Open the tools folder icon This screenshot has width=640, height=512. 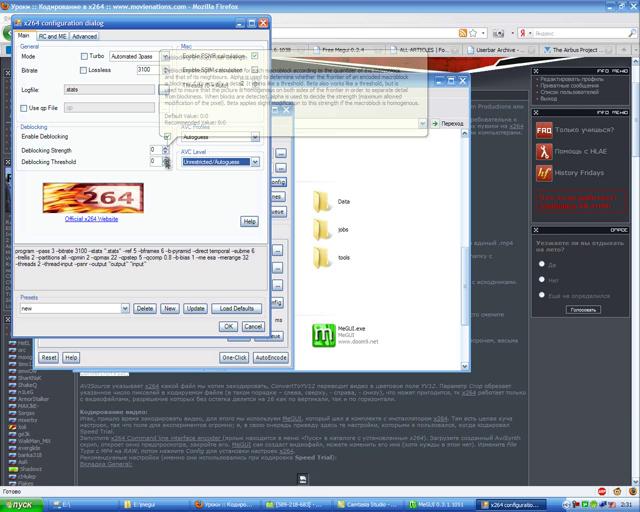point(322,258)
